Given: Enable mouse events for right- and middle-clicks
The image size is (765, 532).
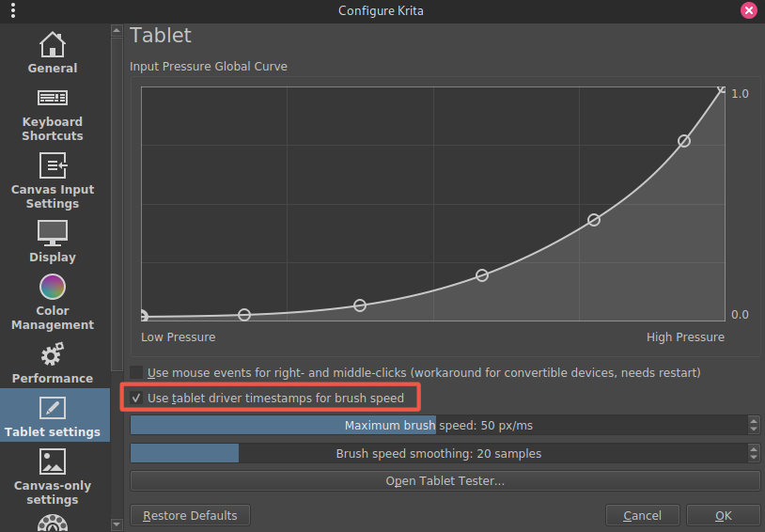Looking at the screenshot, I should [137, 373].
